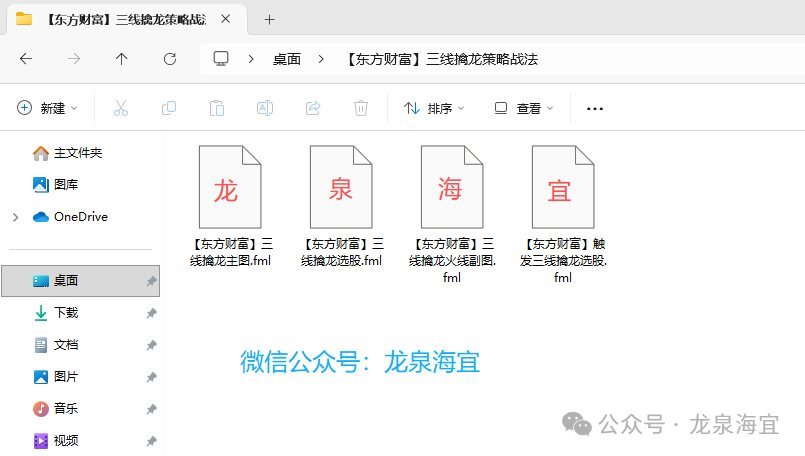Click the Paste clipboard icon
805x456 pixels.
coord(217,108)
